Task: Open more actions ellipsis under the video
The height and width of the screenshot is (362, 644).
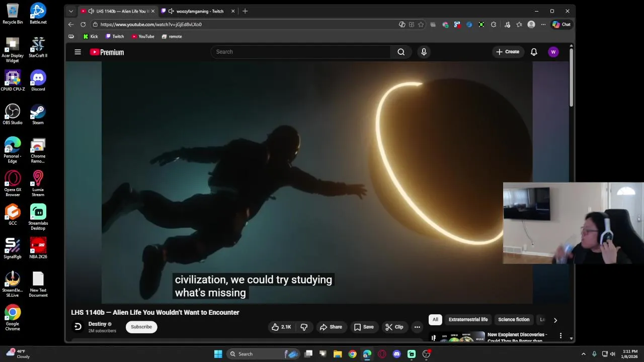Action: pos(417,327)
